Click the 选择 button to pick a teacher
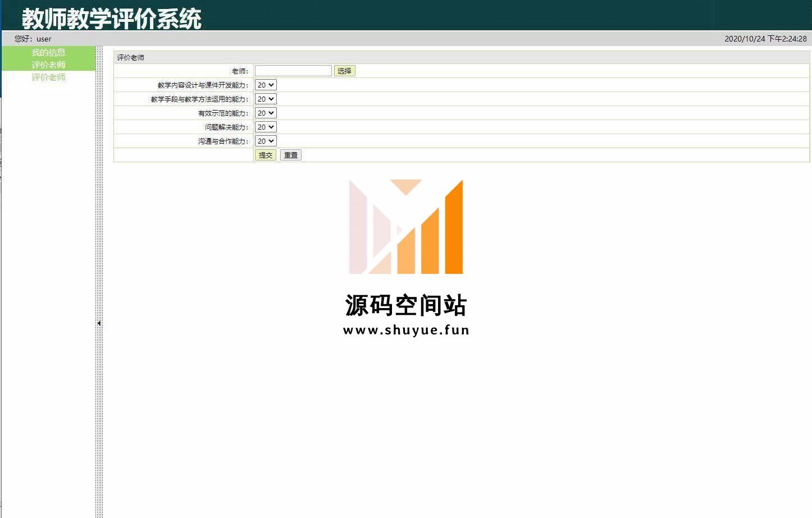Screen dimensions: 812x518 point(344,71)
